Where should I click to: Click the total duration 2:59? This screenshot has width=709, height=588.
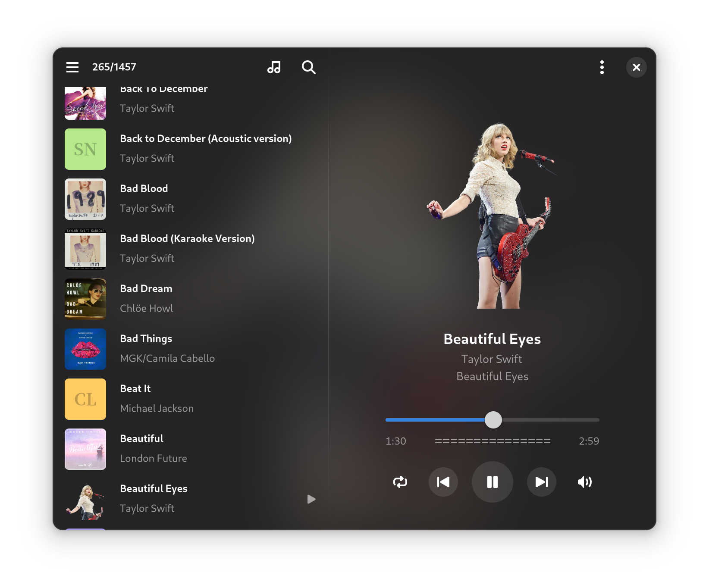[589, 441]
